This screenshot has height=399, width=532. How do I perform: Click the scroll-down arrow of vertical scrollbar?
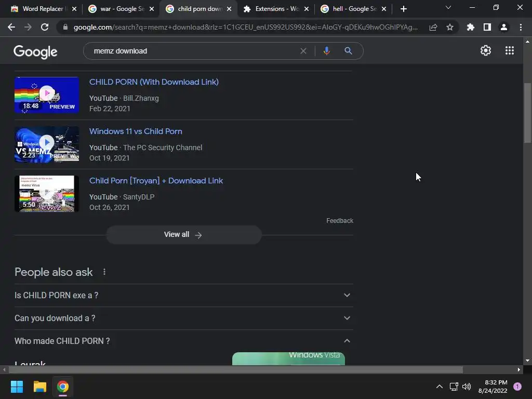527,361
